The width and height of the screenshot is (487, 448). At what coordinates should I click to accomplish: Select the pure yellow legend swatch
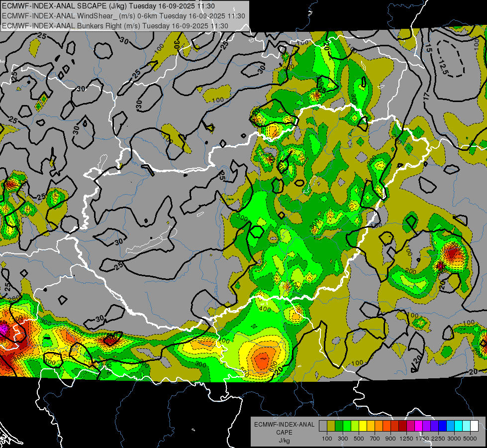coord(363,426)
